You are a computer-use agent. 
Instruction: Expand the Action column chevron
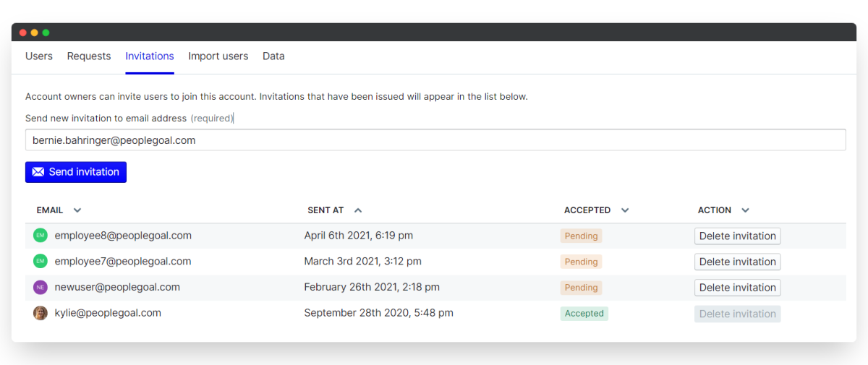[x=745, y=210]
